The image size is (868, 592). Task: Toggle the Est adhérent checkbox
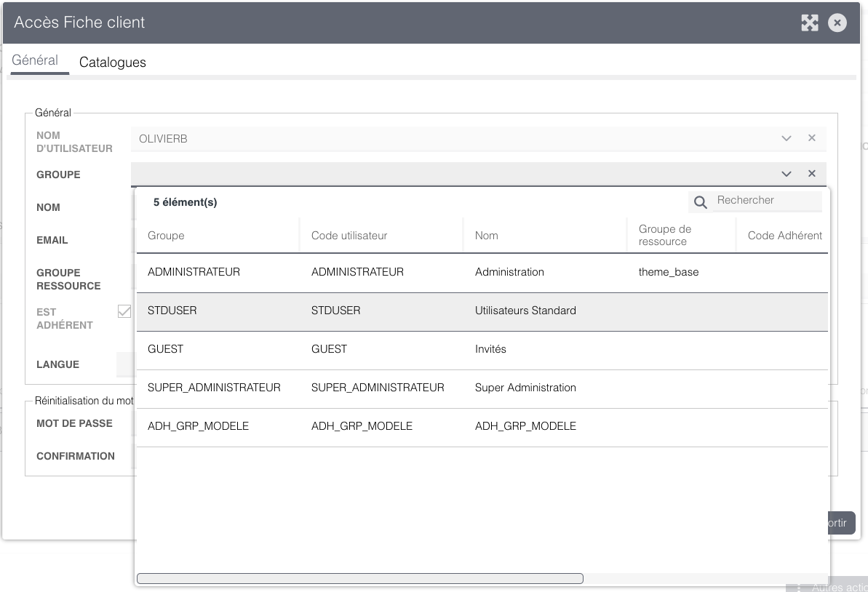pos(124,311)
